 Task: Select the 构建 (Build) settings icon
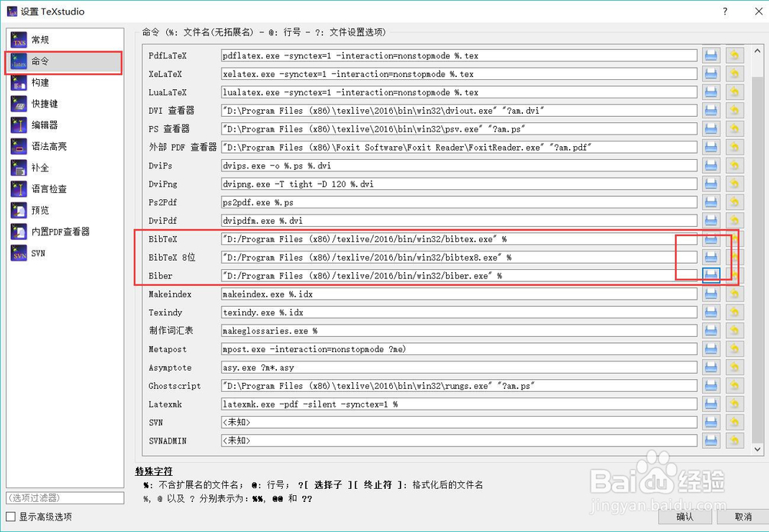click(18, 85)
